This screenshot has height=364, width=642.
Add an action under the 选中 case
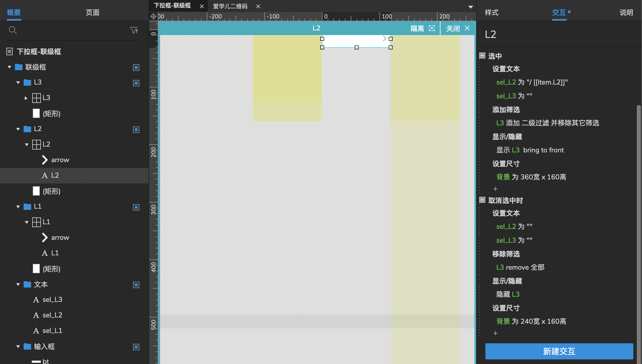[x=495, y=189]
